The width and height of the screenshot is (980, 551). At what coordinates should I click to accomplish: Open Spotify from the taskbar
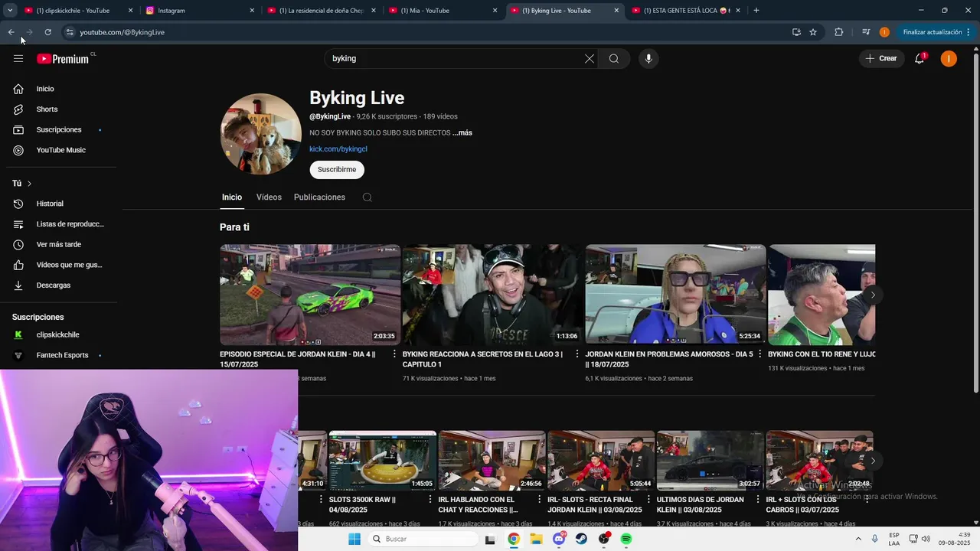click(x=626, y=539)
